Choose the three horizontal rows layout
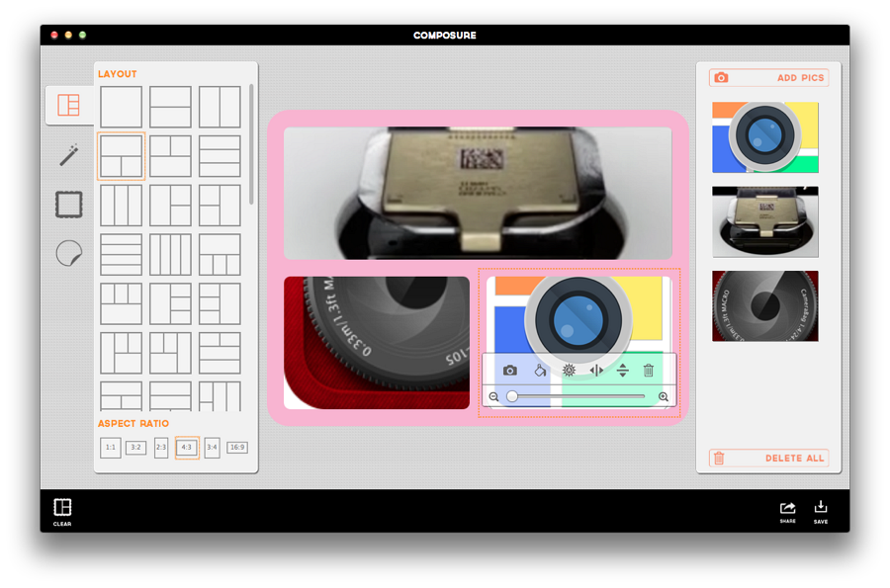890x588 pixels. pos(220,156)
